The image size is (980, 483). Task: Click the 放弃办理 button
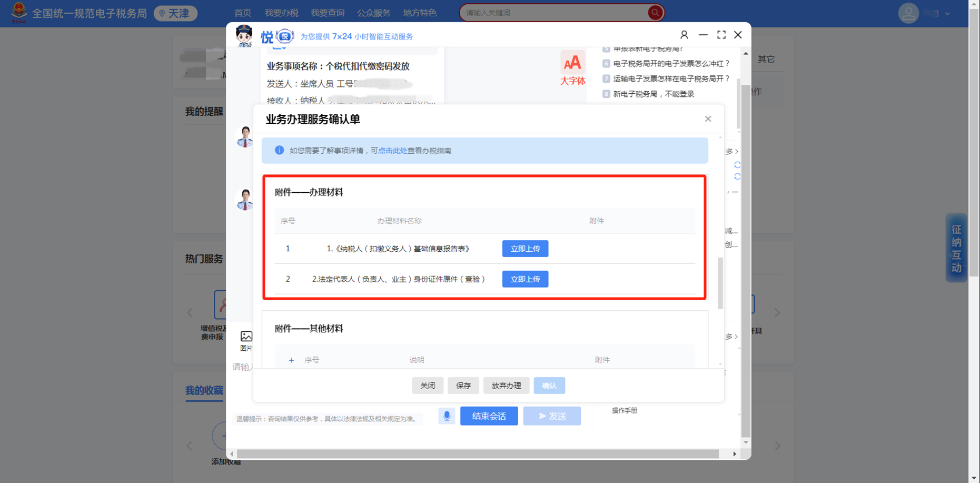tap(506, 386)
